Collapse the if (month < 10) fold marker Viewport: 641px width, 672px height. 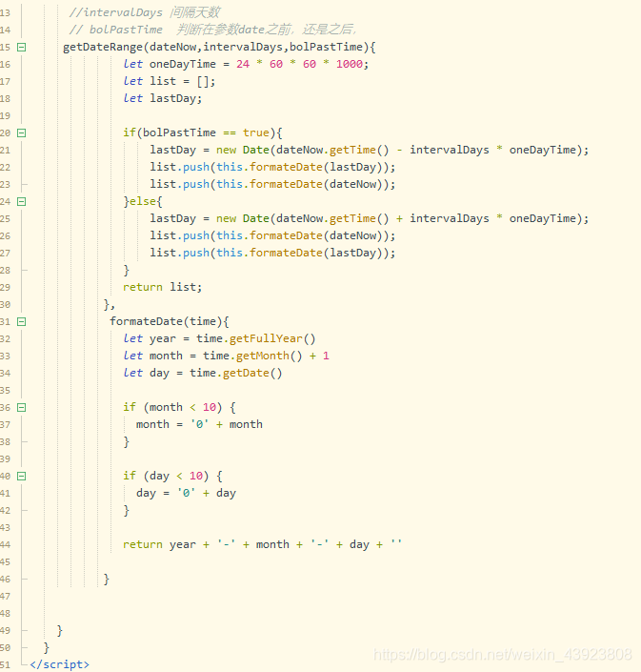pos(21,407)
